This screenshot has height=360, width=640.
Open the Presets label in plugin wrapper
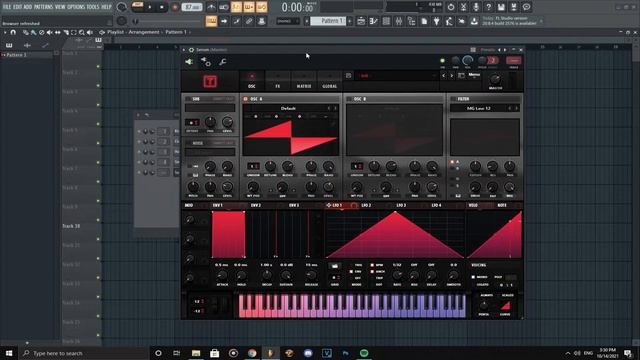click(488, 50)
